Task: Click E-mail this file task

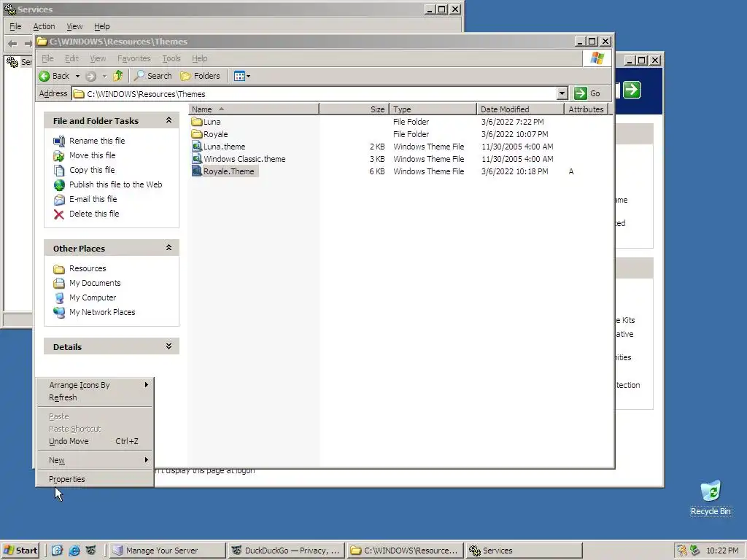Action: tap(93, 199)
